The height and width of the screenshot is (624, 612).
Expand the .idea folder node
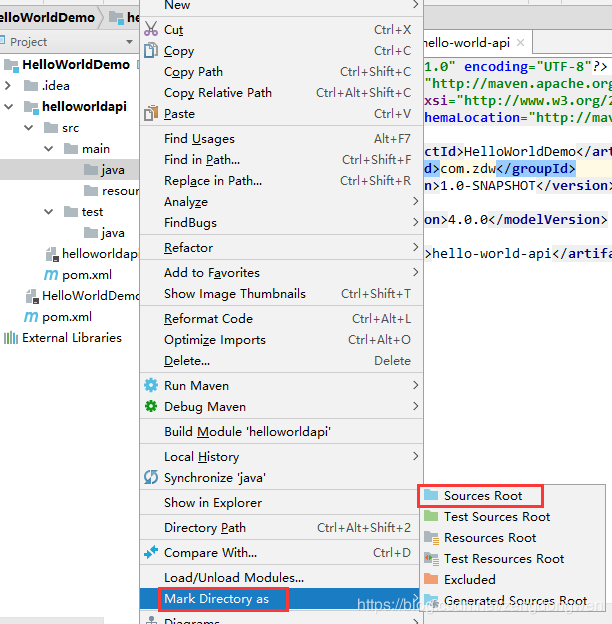pyautogui.click(x=8, y=86)
